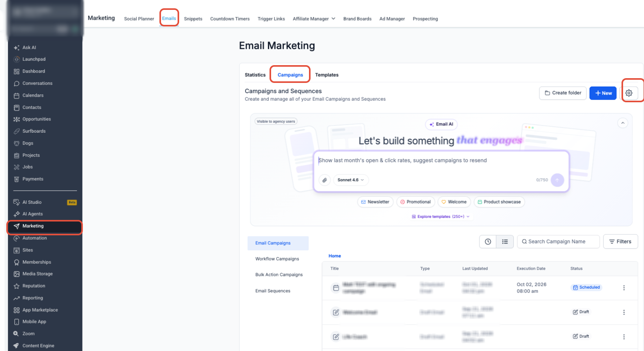Screen dimensions: 644x351
Task: Collapse the Email AI panel
Action: (x=623, y=123)
